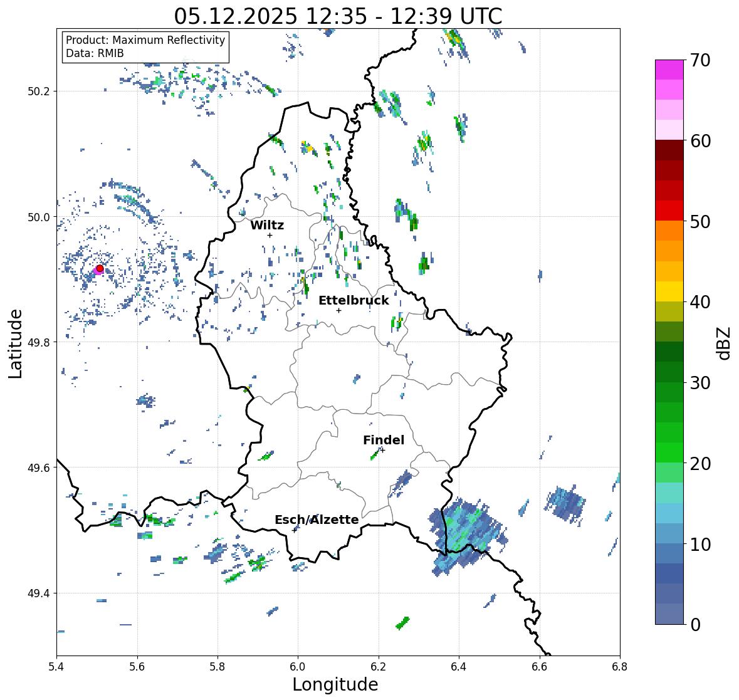This screenshot has height=700, width=739.
Task: Click the 49.4 latitude tick label
Action: click(x=38, y=593)
